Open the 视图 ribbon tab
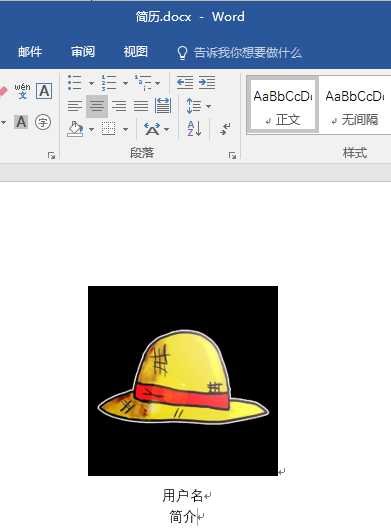The height and width of the screenshot is (528, 391). point(135,52)
